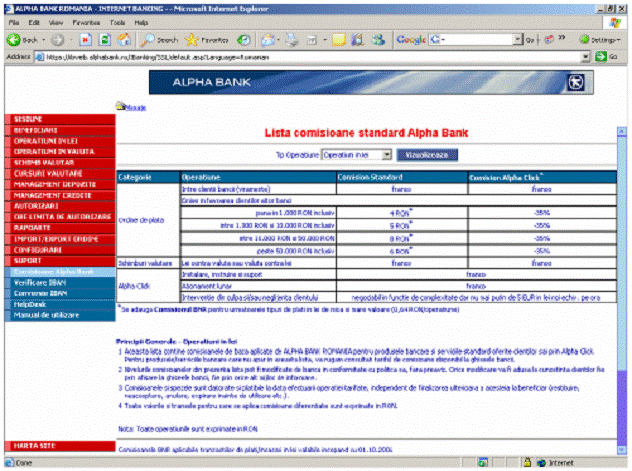
Task: Click the Back arrow icon in IE toolbar
Action: [x=13, y=39]
